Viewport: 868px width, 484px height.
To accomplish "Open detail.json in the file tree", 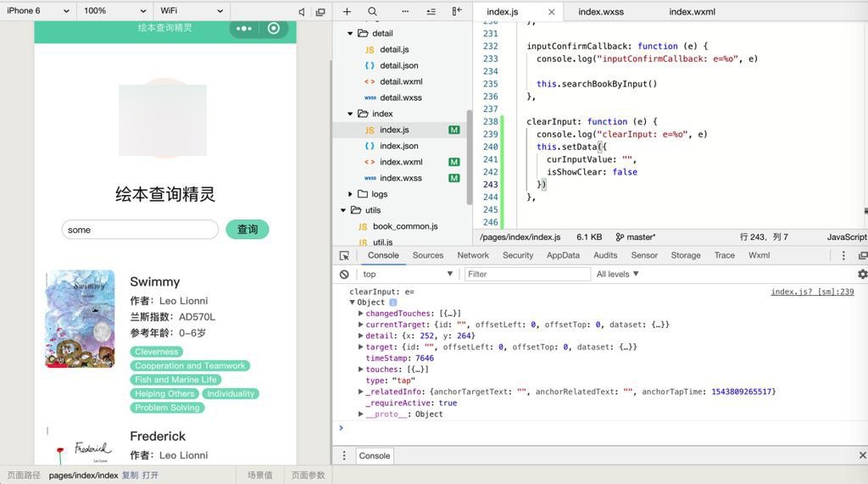I will click(399, 65).
